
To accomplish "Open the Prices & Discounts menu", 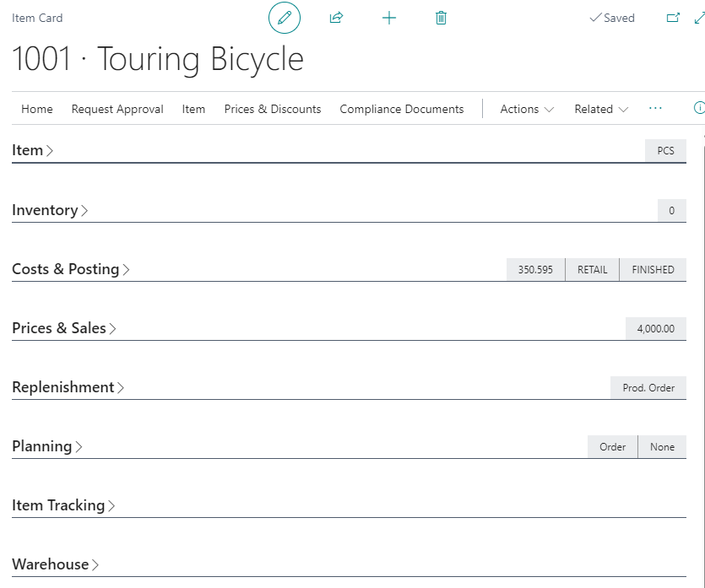I will (x=273, y=109).
